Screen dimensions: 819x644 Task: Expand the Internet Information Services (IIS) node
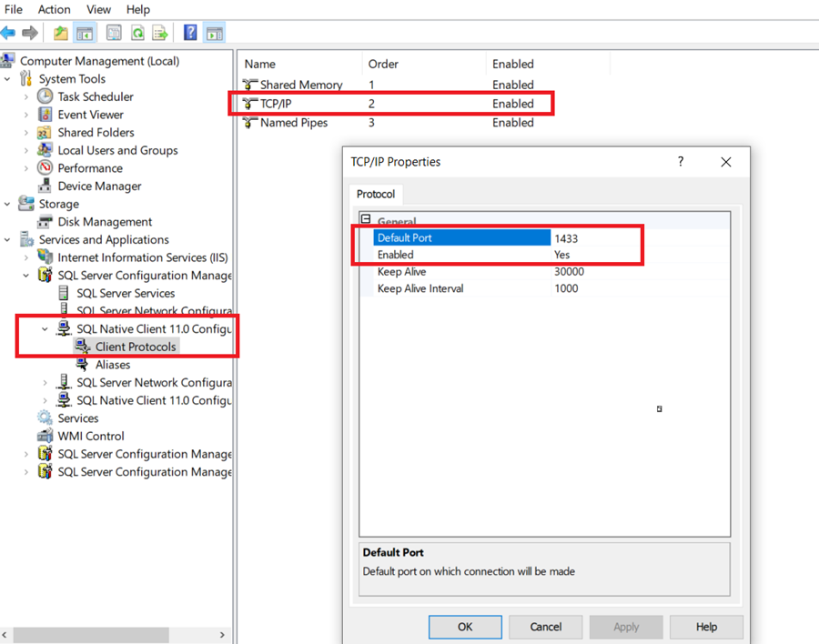26,257
